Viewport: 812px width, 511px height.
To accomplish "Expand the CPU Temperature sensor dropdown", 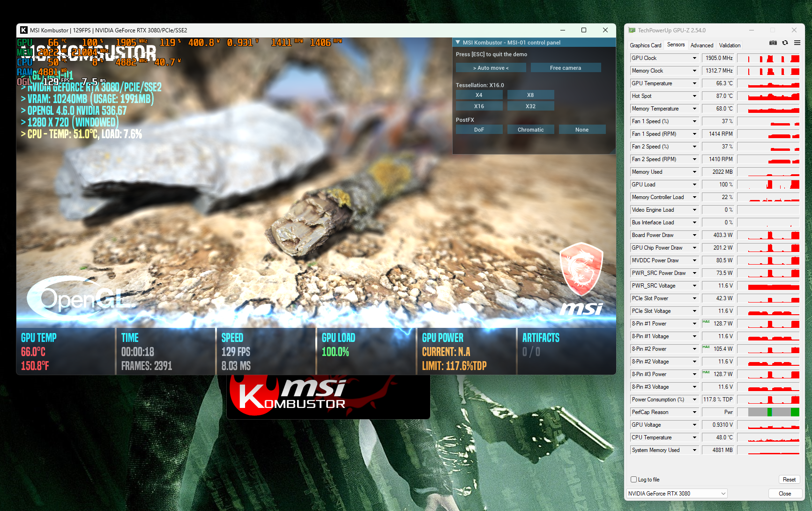I will [694, 437].
